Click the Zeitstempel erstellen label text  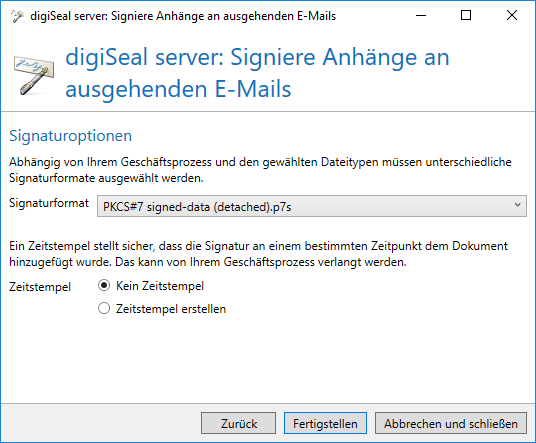point(171,309)
